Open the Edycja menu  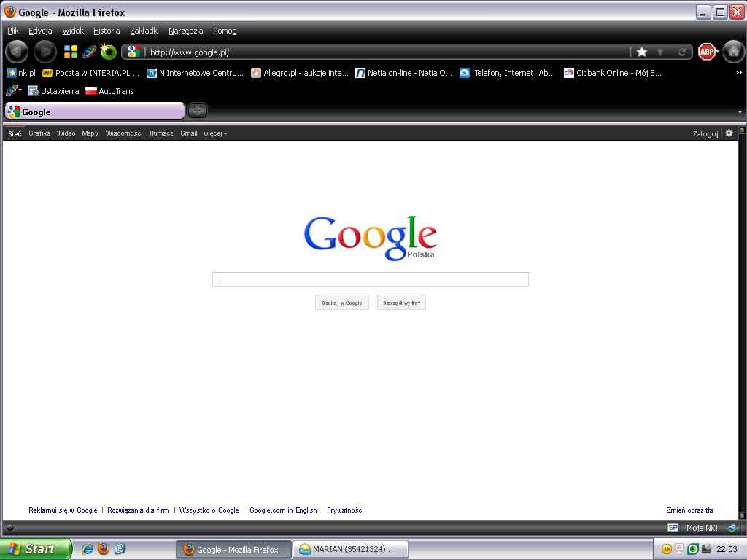tap(40, 31)
